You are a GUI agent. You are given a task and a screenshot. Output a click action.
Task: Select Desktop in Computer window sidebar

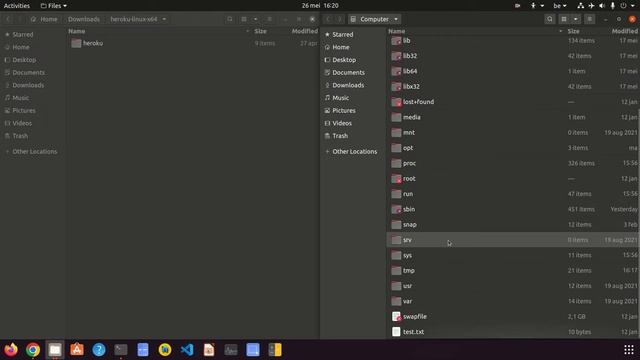coord(353,60)
